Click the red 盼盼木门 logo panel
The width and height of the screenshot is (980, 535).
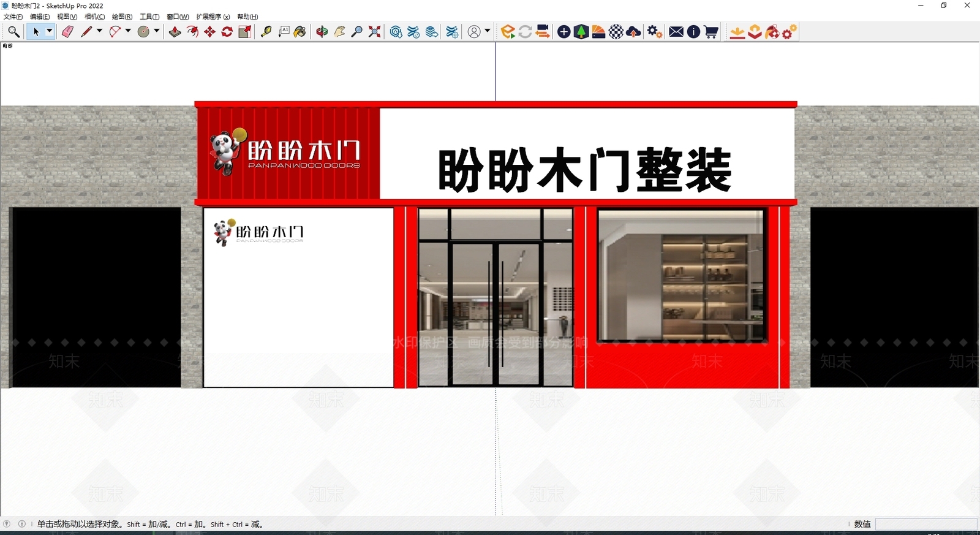[288, 153]
